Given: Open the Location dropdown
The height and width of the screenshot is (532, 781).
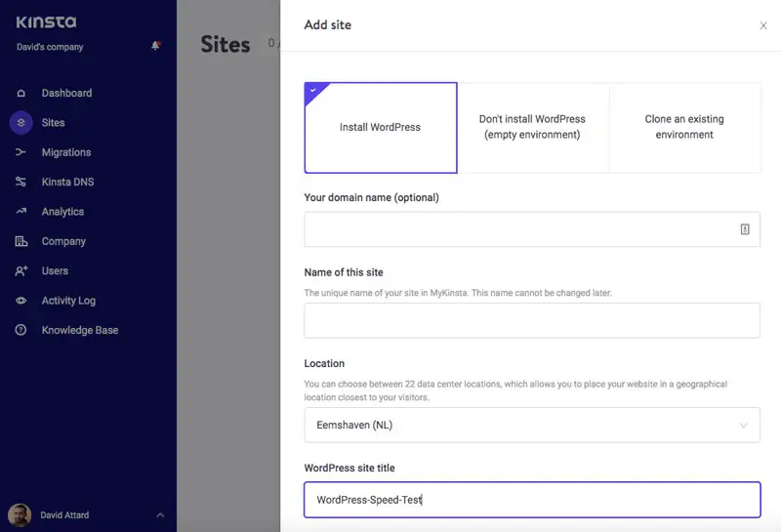Looking at the screenshot, I should tap(532, 425).
